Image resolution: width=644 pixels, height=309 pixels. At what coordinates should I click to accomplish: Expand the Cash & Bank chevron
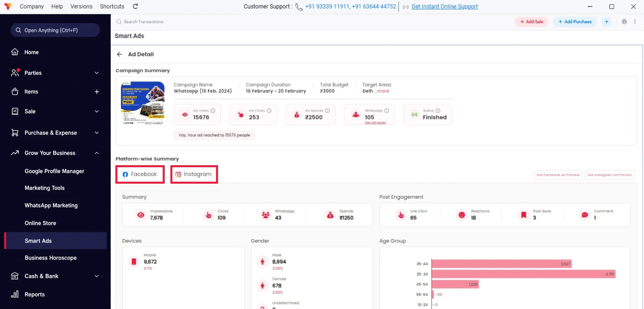tap(97, 276)
